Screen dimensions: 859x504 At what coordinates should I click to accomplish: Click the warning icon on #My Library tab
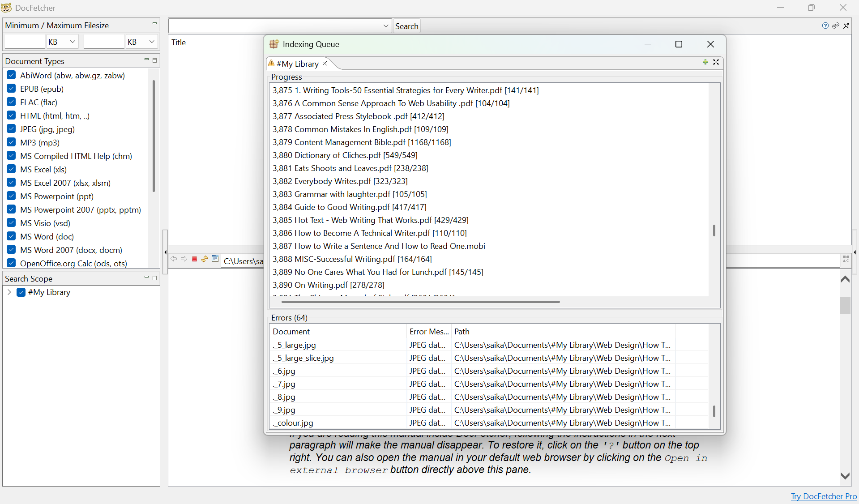click(271, 63)
